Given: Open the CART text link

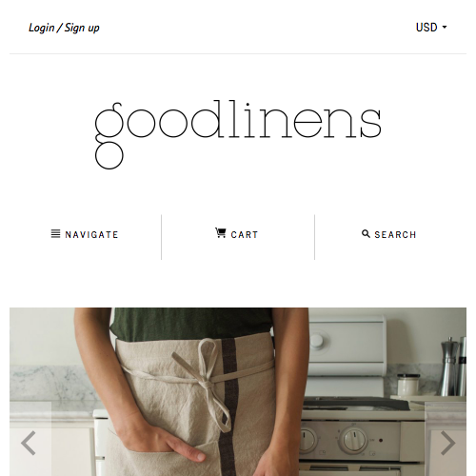Looking at the screenshot, I should pos(245,235).
